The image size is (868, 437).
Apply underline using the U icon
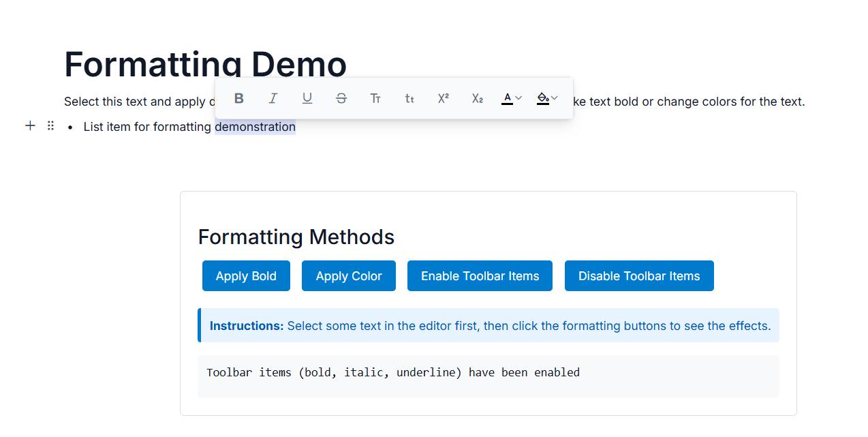(x=307, y=98)
